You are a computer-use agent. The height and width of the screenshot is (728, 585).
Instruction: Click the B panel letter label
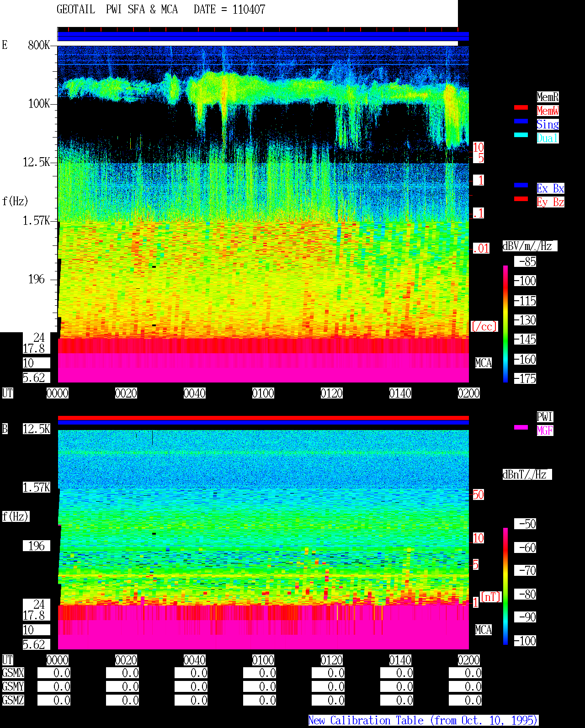point(5,429)
